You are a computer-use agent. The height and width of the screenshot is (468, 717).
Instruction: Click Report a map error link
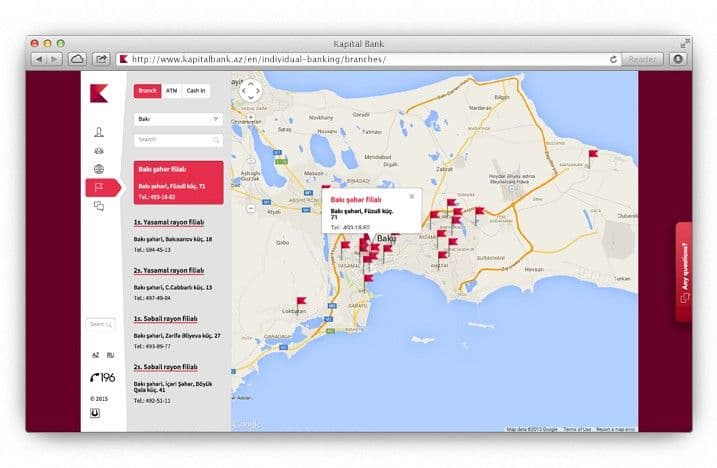tap(615, 429)
